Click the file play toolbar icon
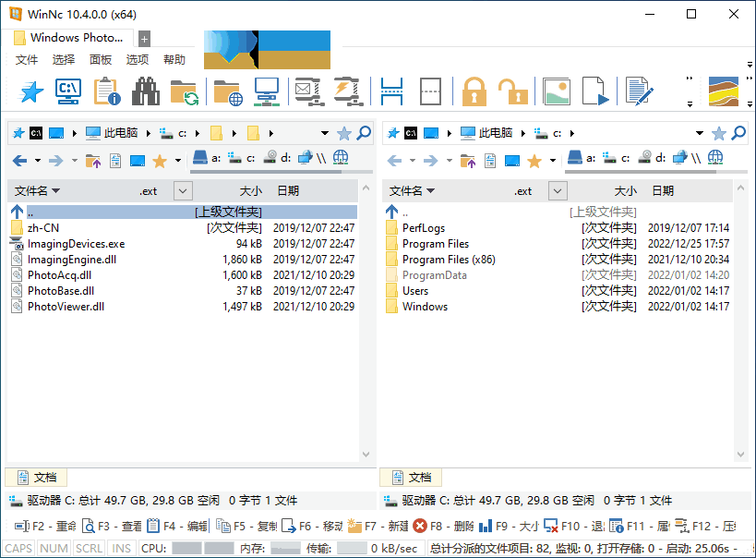Image resolution: width=756 pixels, height=558 pixels. (596, 91)
